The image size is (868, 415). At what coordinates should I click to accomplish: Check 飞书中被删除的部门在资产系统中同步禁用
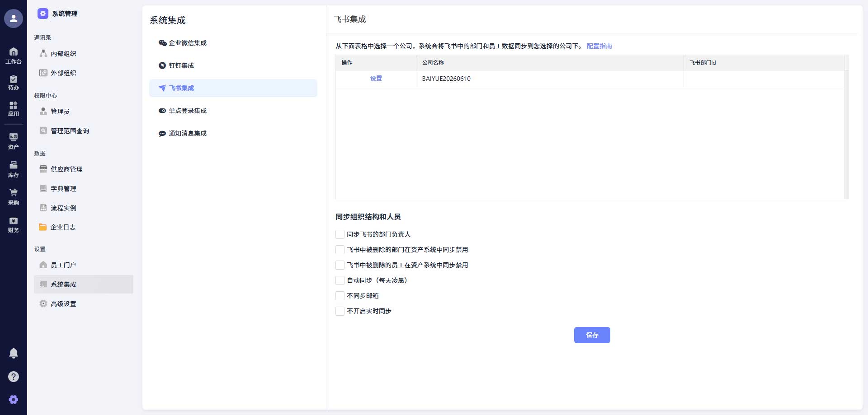click(340, 250)
